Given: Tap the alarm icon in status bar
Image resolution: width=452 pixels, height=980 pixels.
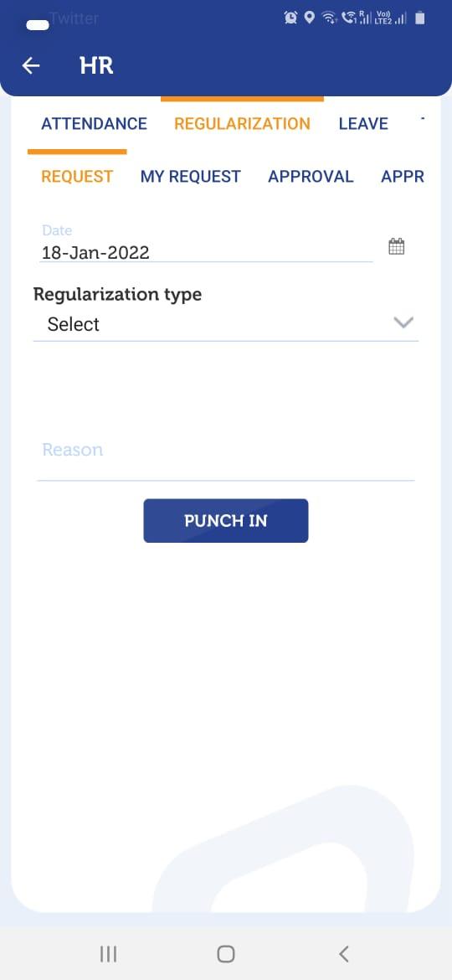Looking at the screenshot, I should pyautogui.click(x=291, y=18).
